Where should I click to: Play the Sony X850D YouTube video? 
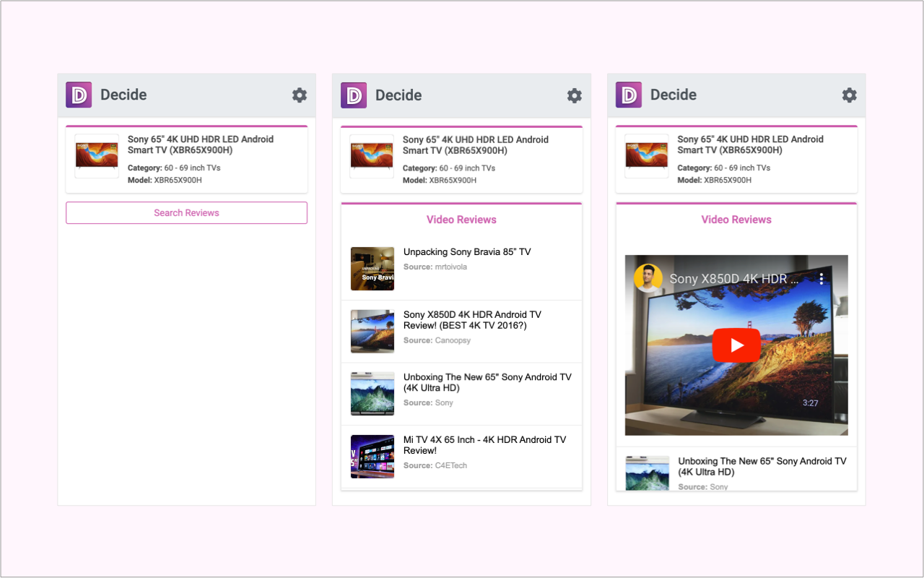point(736,345)
